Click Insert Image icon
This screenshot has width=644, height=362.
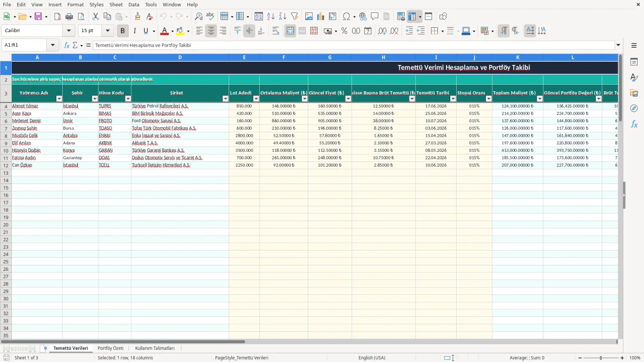coord(309,17)
